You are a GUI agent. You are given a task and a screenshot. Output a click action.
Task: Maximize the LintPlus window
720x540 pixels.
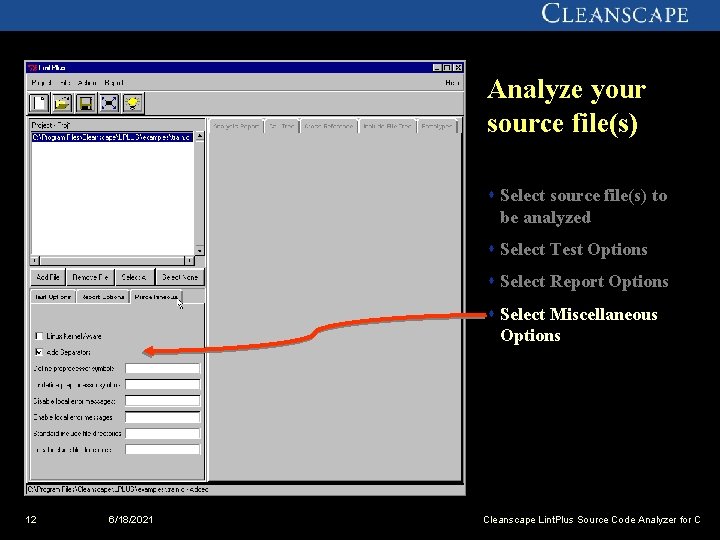447,68
